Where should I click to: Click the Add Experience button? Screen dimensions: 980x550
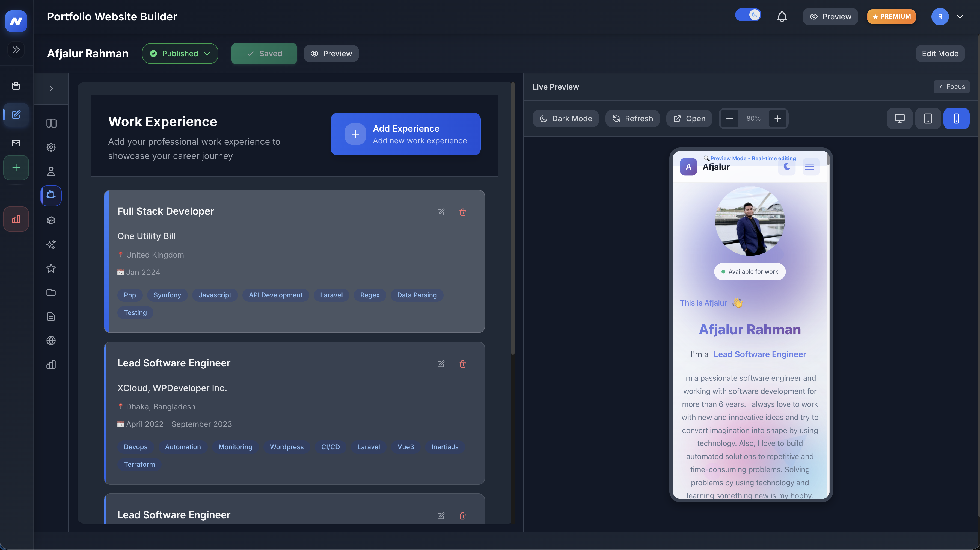[406, 134]
